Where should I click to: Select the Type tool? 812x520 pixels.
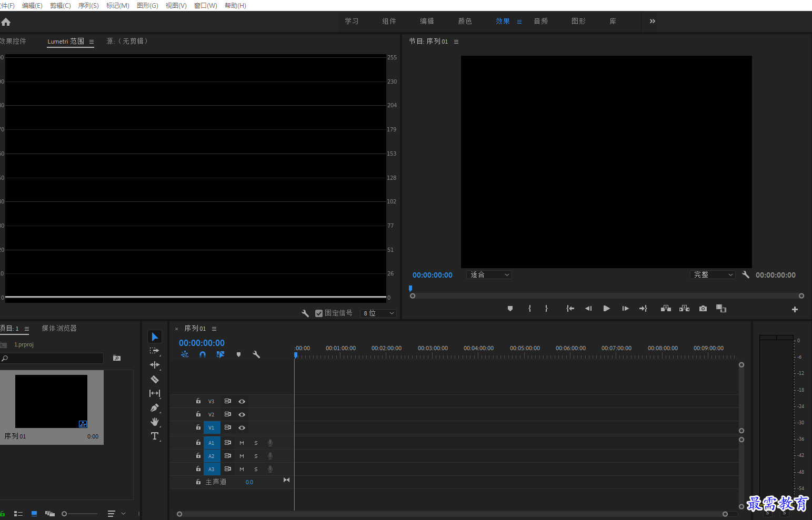pos(155,436)
